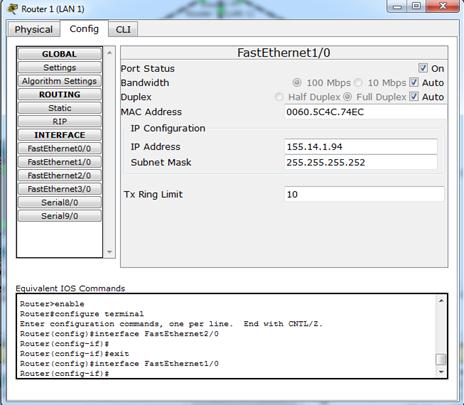Toggle Bandwidth Auto checkbox
Screen dimensions: 464x405
coord(414,82)
